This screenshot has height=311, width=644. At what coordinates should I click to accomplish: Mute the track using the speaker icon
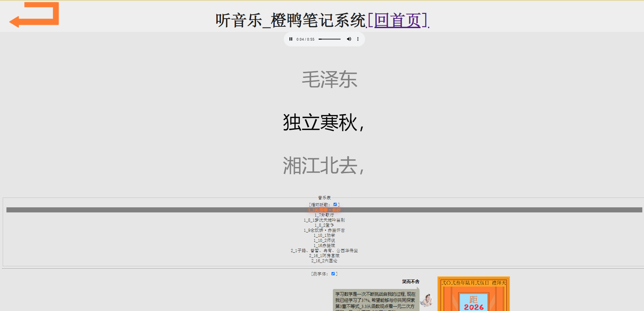coord(349,39)
